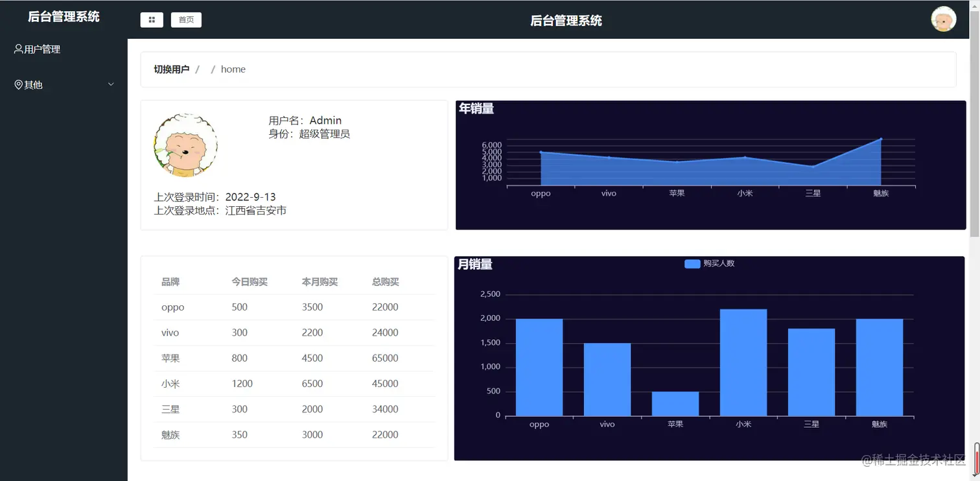This screenshot has height=481, width=980.
Task: Expand the 其他 submenu chevron
Action: tap(111, 84)
